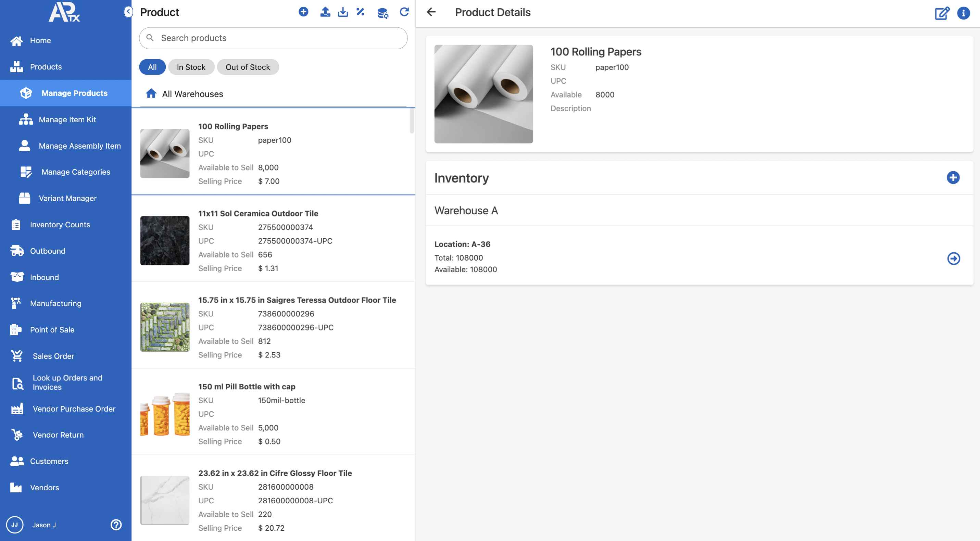Select the Out of Stock filter
Image resolution: width=980 pixels, height=541 pixels.
tap(248, 67)
